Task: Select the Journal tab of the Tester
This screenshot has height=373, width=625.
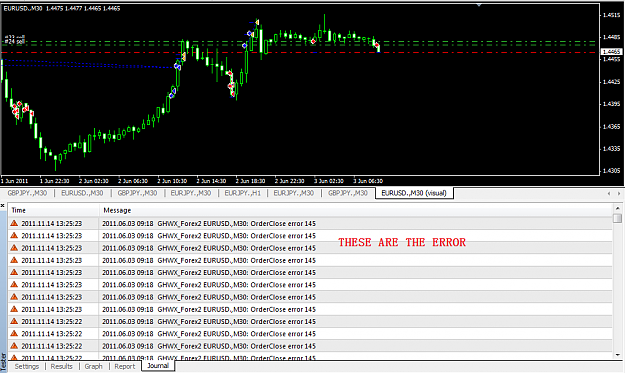Action: [x=158, y=366]
